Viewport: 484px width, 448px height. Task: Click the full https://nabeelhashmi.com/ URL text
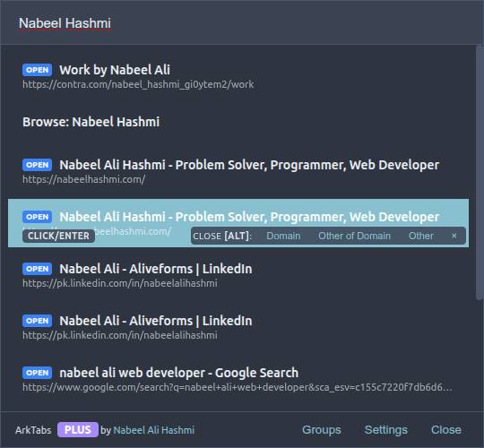coord(84,179)
